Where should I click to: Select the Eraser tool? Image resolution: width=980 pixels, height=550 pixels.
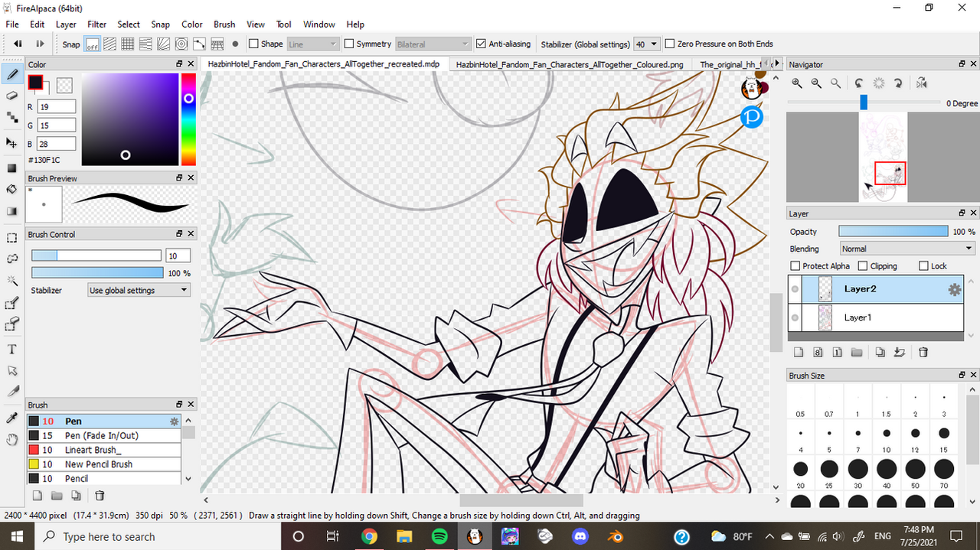(11, 96)
